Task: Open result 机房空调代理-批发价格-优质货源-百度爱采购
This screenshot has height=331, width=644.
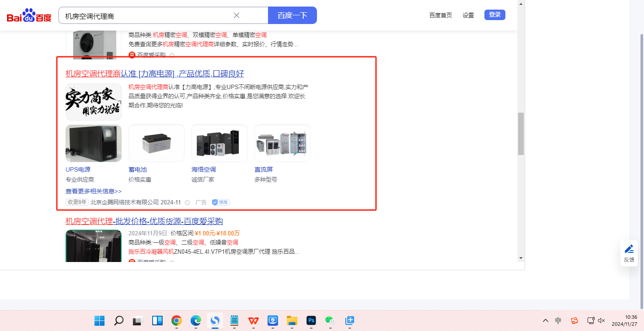Action: click(144, 221)
